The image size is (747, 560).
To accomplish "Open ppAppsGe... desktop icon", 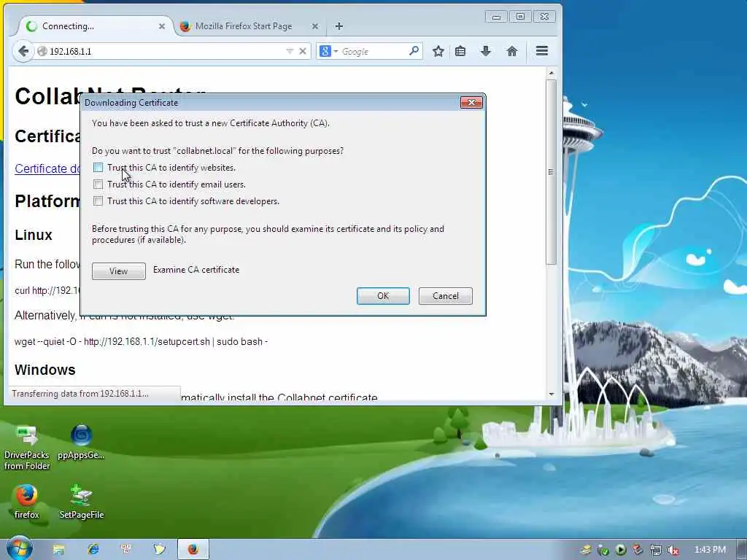I will coord(81,443).
